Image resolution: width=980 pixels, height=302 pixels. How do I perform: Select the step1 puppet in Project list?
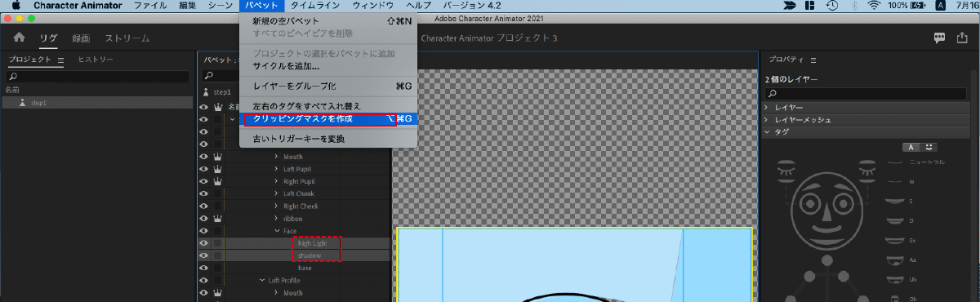pos(97,104)
